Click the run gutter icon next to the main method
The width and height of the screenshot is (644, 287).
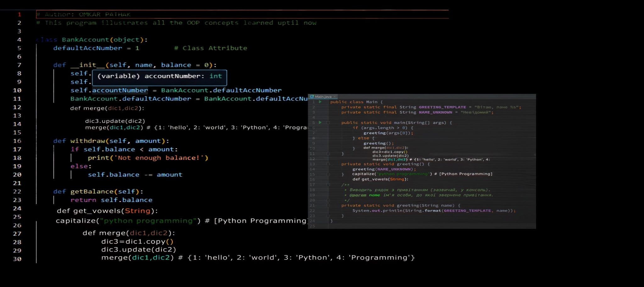click(319, 123)
